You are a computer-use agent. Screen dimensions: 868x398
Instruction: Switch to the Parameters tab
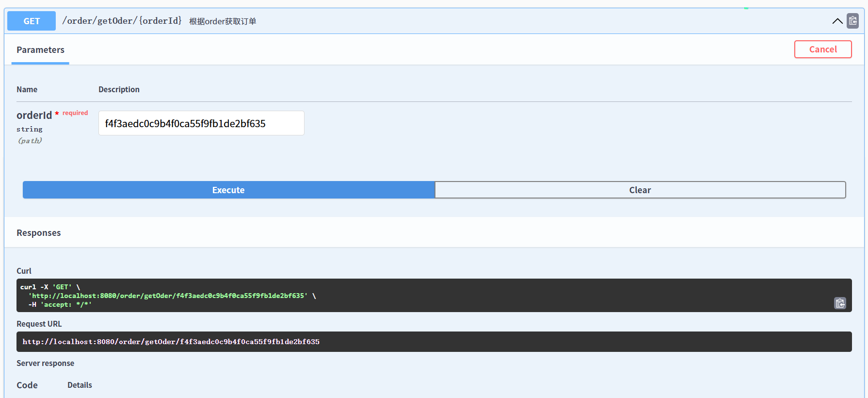40,50
